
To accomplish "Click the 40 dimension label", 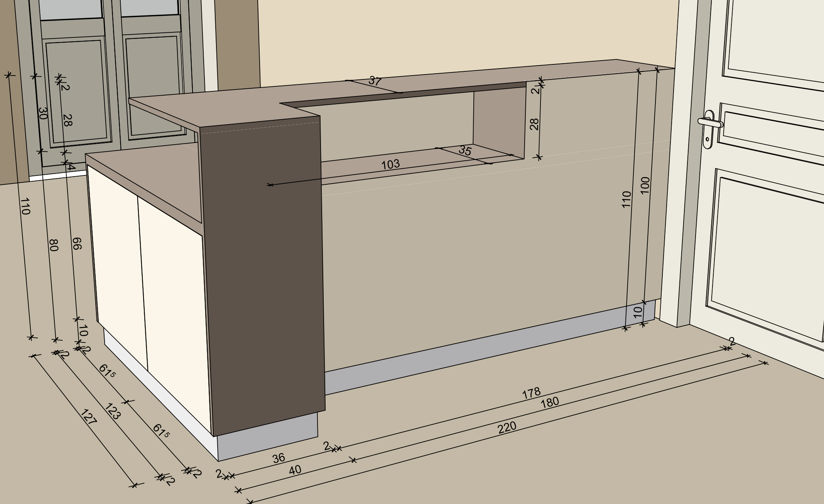I will coord(295,470).
